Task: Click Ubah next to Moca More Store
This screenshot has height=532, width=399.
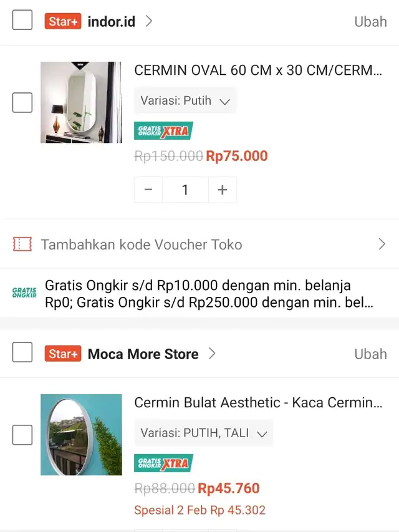Action: pos(370,354)
